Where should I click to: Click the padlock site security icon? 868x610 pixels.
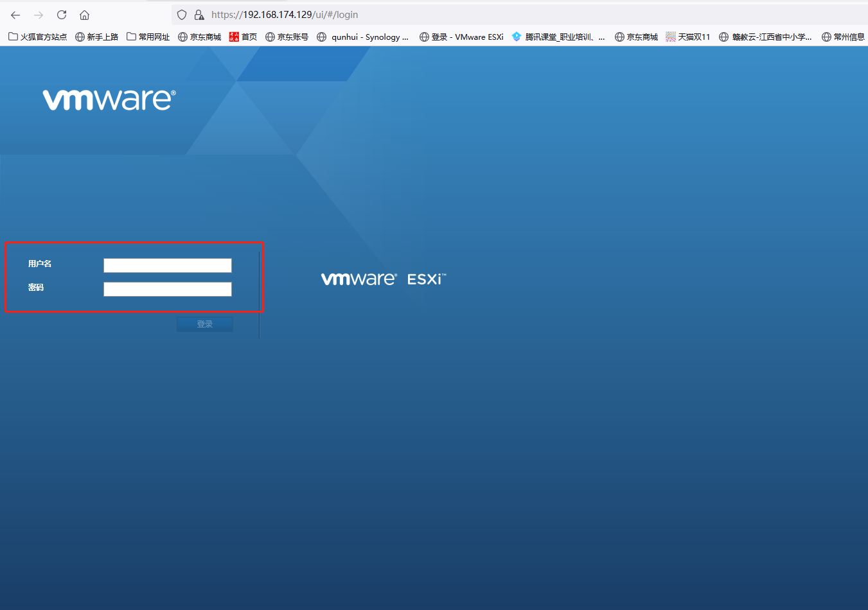click(199, 14)
